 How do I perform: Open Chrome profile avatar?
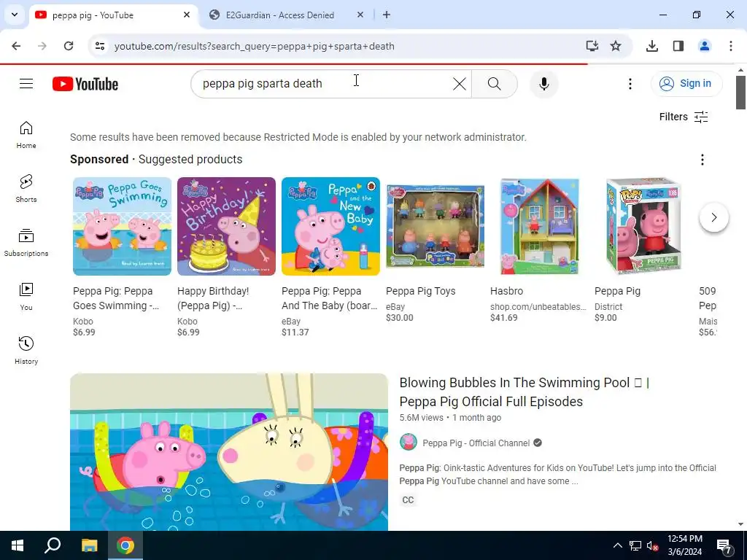pyautogui.click(x=705, y=46)
